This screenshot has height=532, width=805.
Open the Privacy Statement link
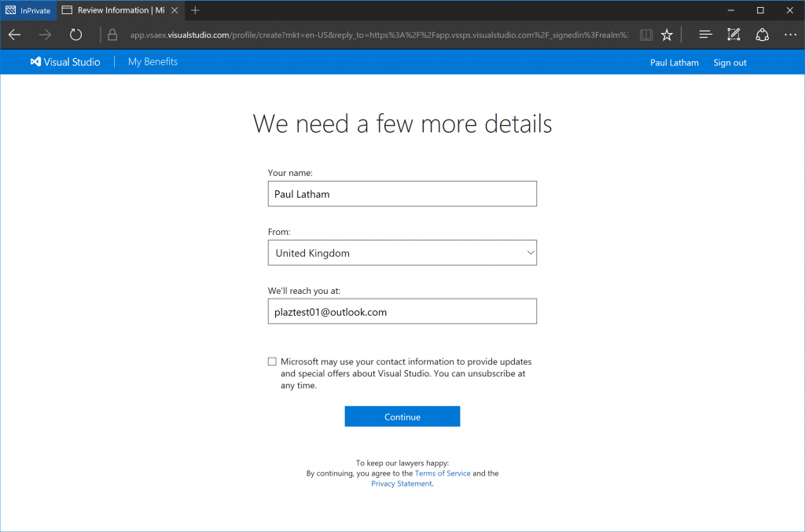coord(402,483)
